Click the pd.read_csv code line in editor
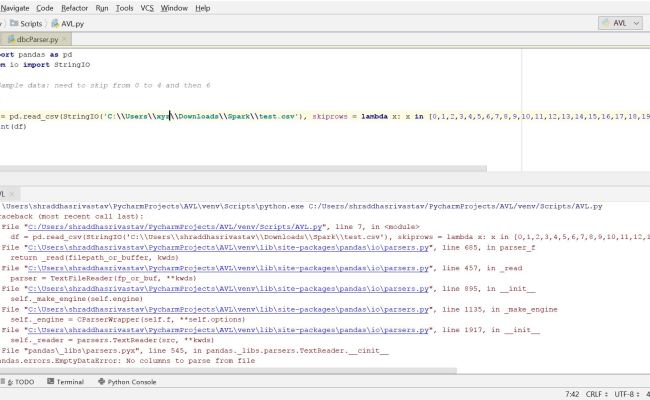The width and height of the screenshot is (650, 400). 325,116
